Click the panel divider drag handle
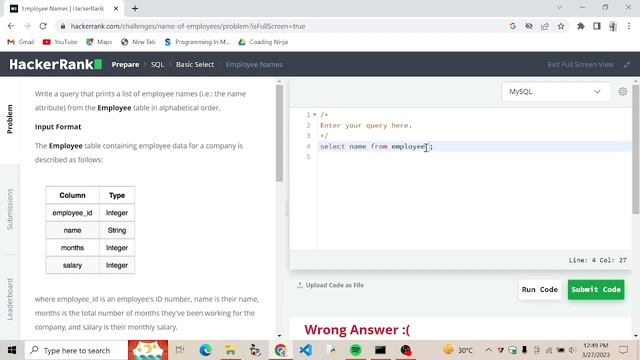This screenshot has width=640, height=360. 286,208
